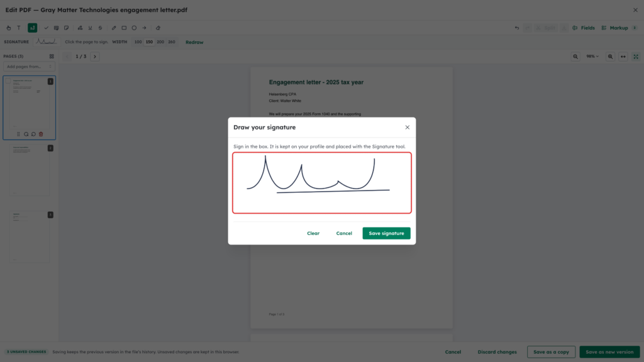Open the 98% zoom level dropdown
The height and width of the screenshot is (362, 644).
point(592,57)
